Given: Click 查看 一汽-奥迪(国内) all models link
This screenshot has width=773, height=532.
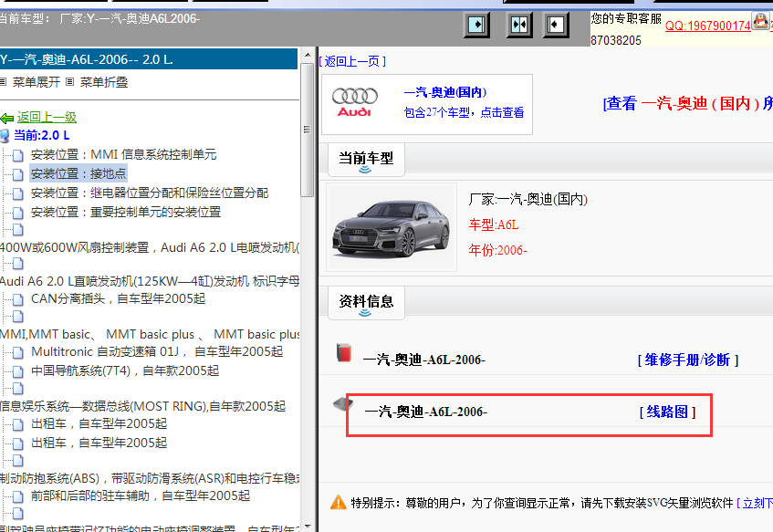Looking at the screenshot, I should point(688,103).
